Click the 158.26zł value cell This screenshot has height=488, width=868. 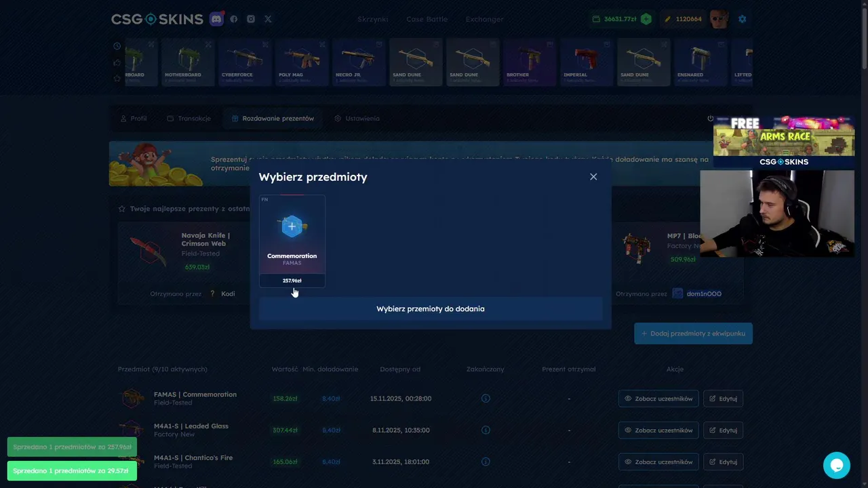pyautogui.click(x=285, y=399)
